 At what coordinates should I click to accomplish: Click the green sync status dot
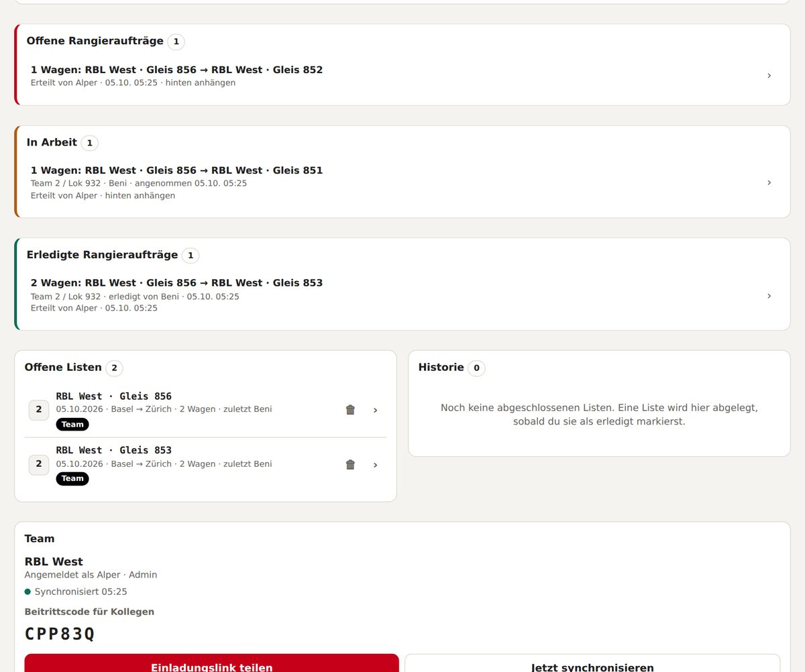pos(28,592)
